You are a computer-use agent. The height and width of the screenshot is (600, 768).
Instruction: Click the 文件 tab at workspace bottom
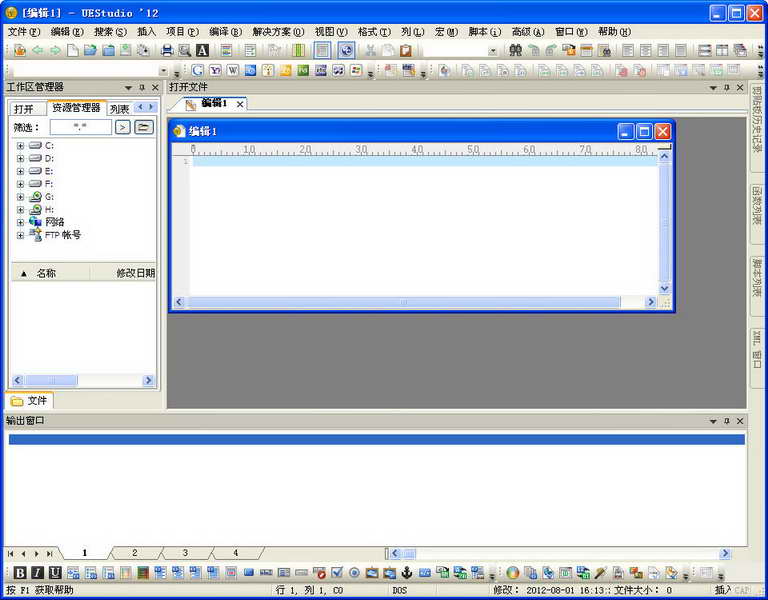pos(29,401)
